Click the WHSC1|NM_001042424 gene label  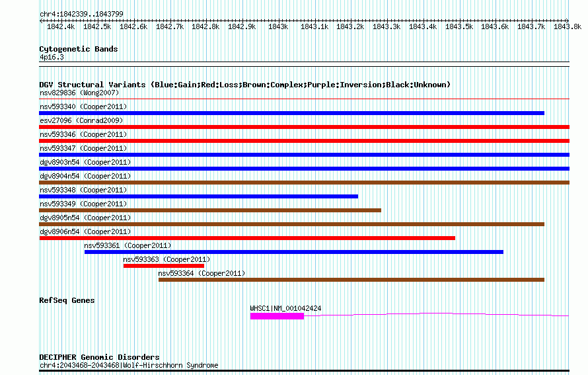pyautogui.click(x=286, y=309)
